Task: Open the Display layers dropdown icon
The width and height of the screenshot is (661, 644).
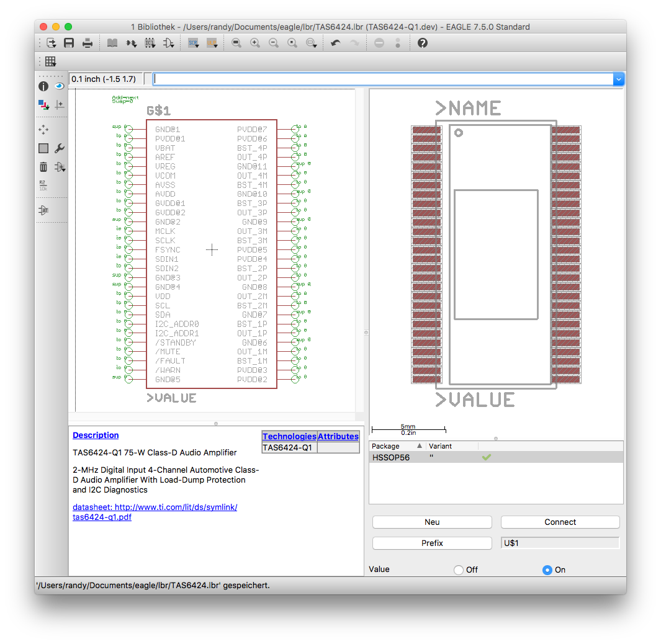Action: 43,104
